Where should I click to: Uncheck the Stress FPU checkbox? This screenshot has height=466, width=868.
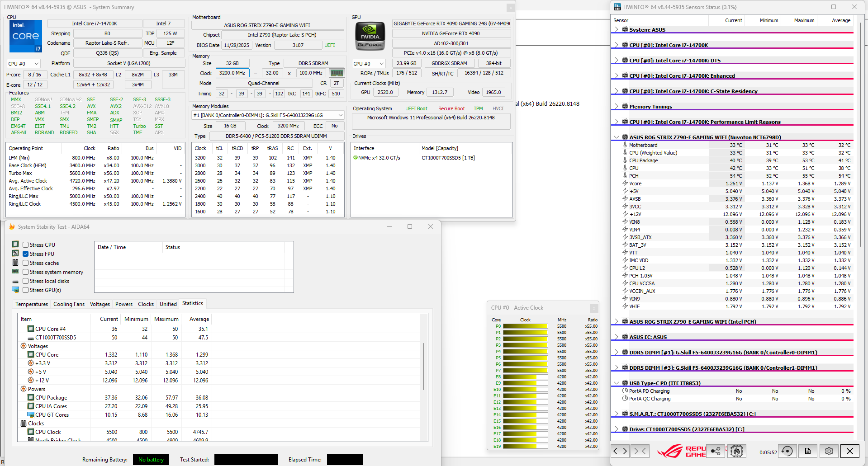(26, 254)
